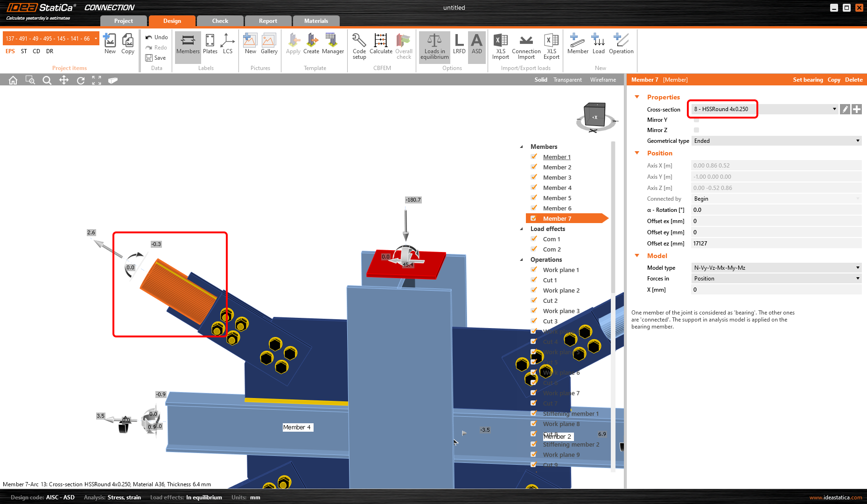Viewport: 867px width, 504px height.
Task: Add a new Operation from ribbon
Action: (621, 44)
